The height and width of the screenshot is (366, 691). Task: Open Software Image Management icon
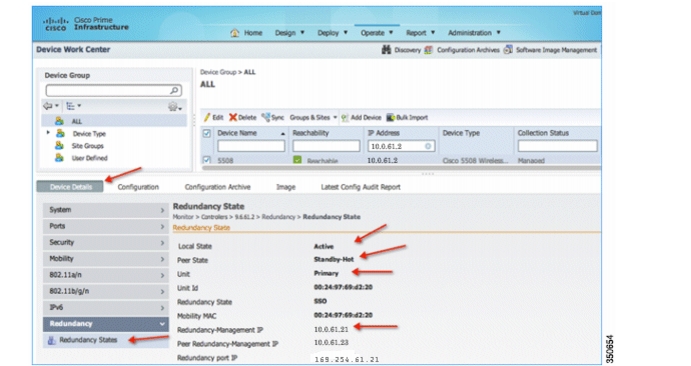tap(508, 50)
